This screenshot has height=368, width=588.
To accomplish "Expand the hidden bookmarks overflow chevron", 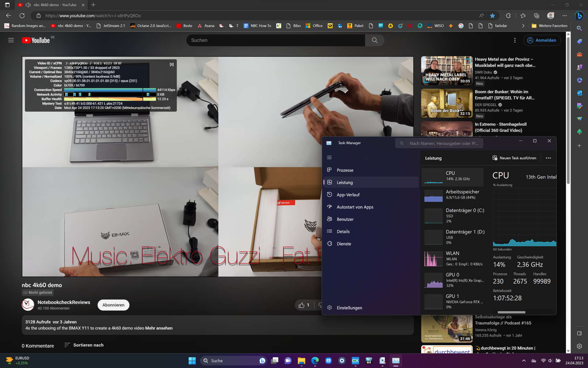I will point(523,26).
